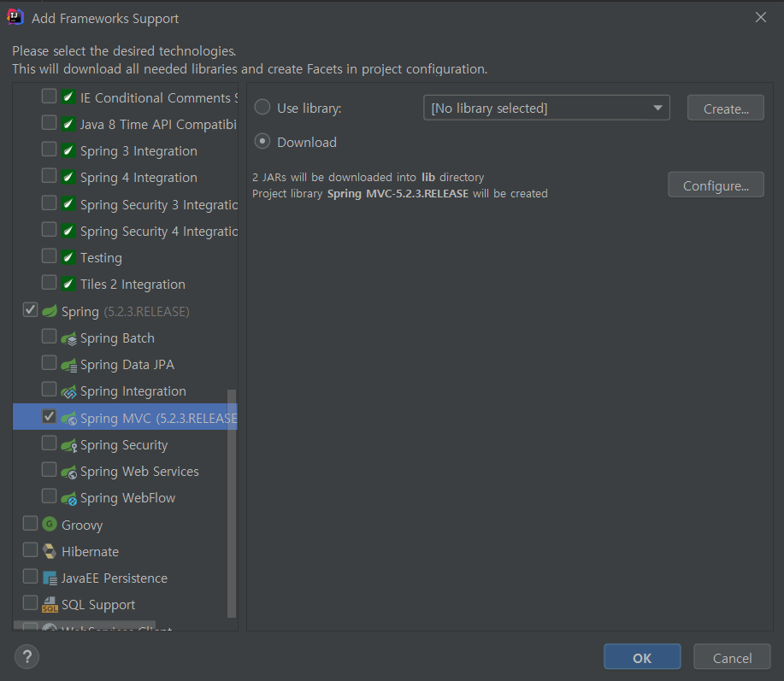The width and height of the screenshot is (784, 681).
Task: Enable the Spring 3 Integration checkbox
Action: (x=49, y=149)
